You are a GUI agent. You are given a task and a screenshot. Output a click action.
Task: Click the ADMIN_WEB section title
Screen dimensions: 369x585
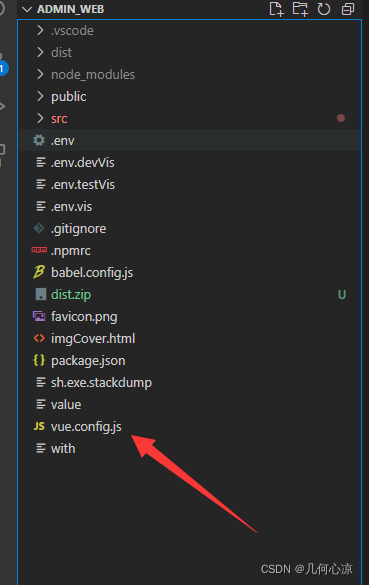point(71,9)
